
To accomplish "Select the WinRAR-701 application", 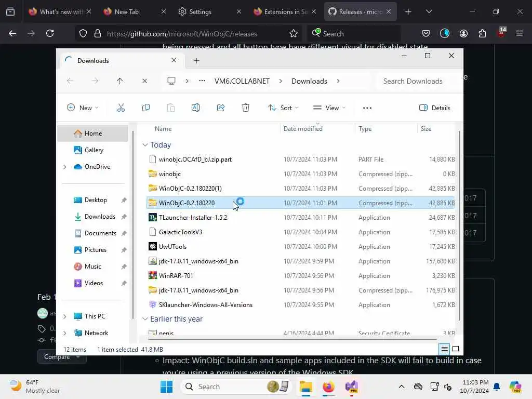I will pyautogui.click(x=300, y=276).
